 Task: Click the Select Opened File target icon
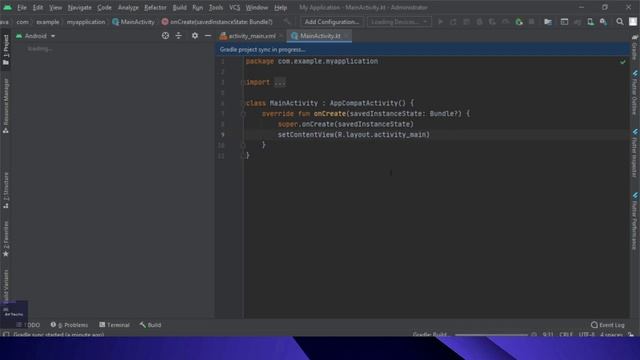pos(165,36)
